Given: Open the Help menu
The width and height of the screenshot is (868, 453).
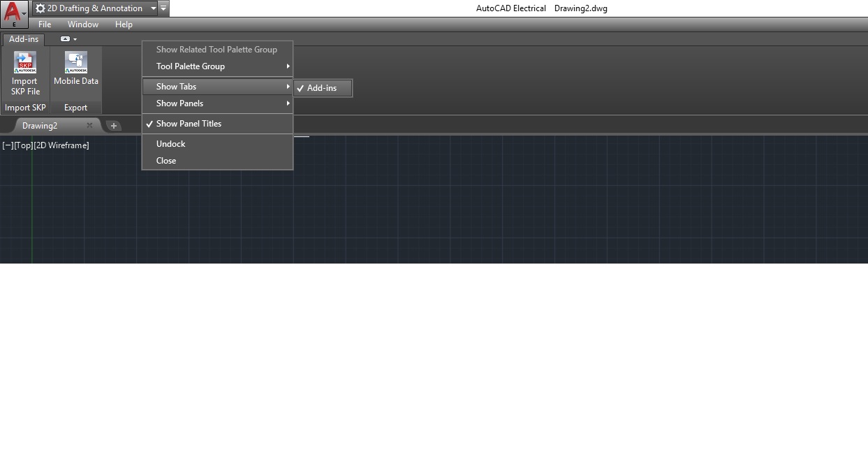Looking at the screenshot, I should coord(124,24).
